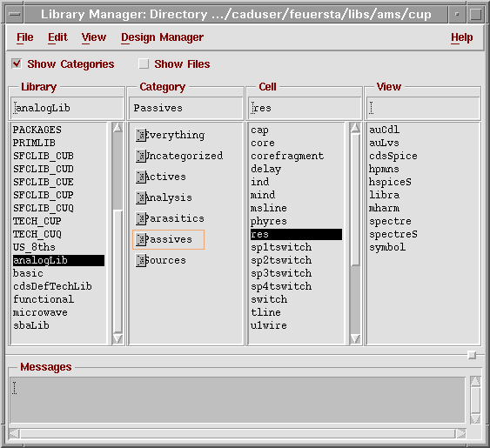Select the cdsDefTechLib library
The image size is (490, 448).
[x=52, y=286]
